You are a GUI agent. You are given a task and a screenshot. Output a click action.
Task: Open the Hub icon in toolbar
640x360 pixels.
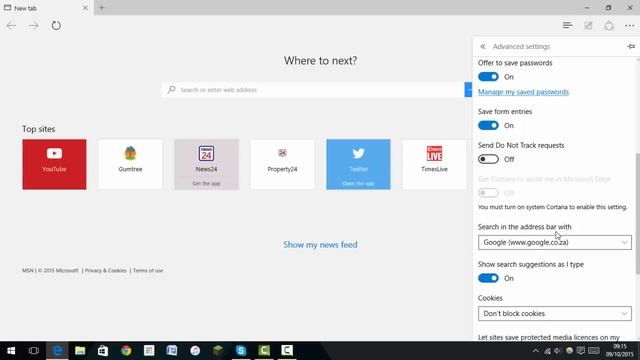pyautogui.click(x=567, y=25)
